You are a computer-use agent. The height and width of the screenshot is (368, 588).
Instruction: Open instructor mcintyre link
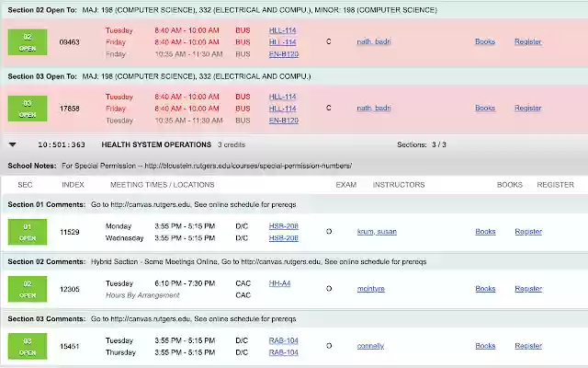coord(371,289)
